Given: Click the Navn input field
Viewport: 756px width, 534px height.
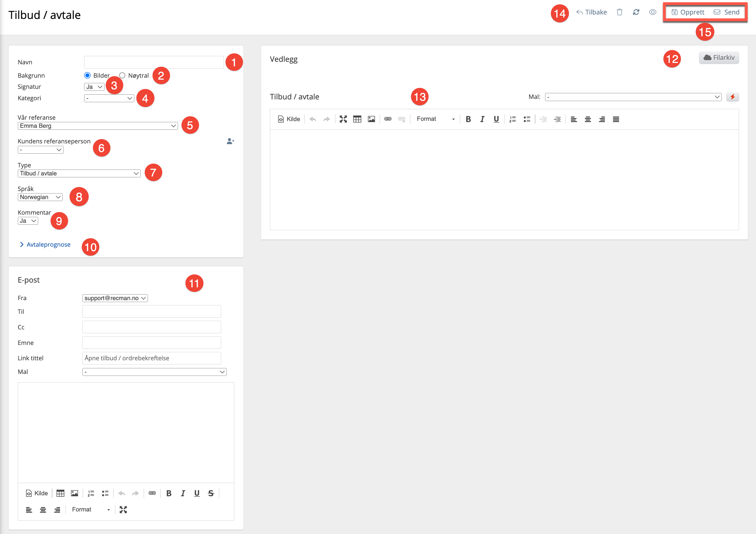Looking at the screenshot, I should point(154,62).
